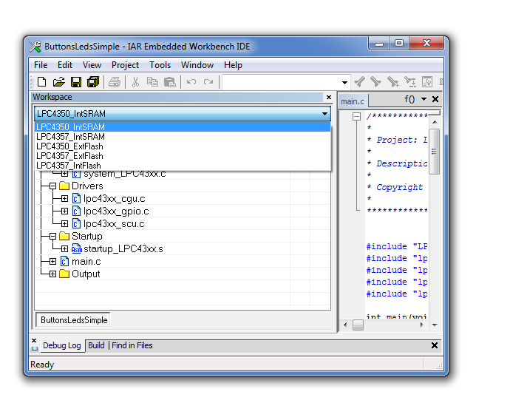Toggle the LPC4350_IntSRAM configuration combo box
Image resolution: width=510 pixels, height=420 pixels.
[x=183, y=114]
